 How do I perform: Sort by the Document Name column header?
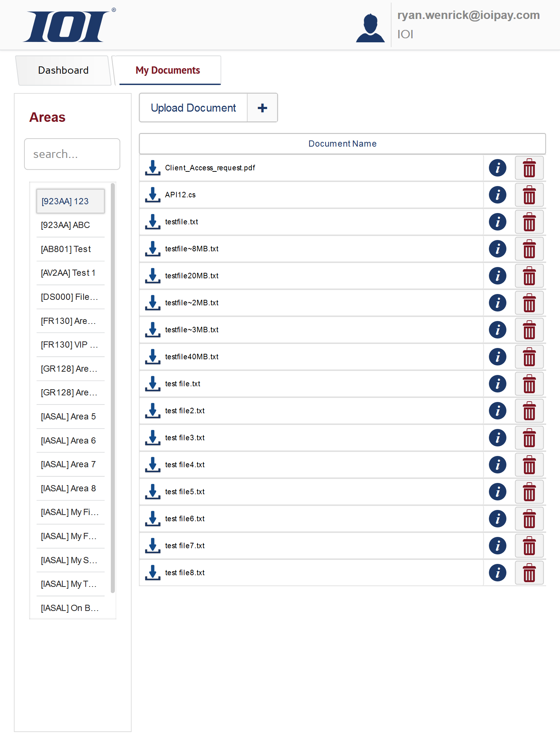tap(342, 144)
